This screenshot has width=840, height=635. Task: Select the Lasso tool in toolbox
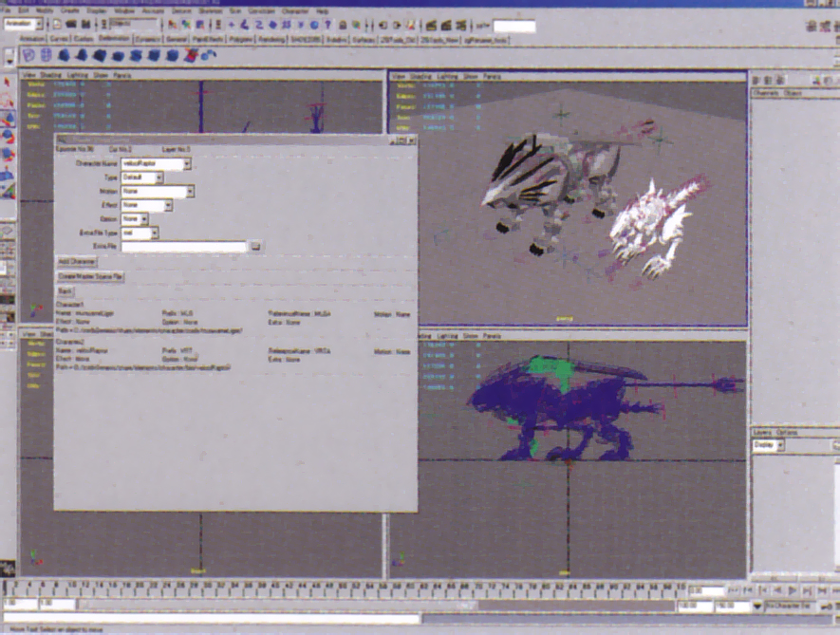[x=8, y=100]
